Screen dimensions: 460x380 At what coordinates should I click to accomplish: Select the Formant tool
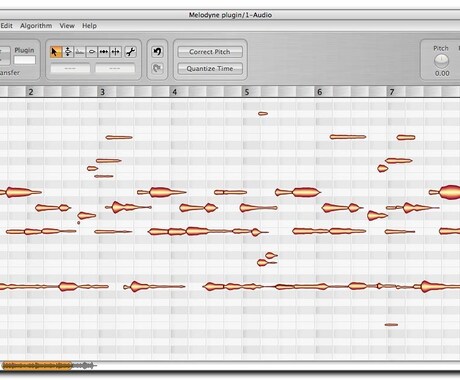point(79,52)
